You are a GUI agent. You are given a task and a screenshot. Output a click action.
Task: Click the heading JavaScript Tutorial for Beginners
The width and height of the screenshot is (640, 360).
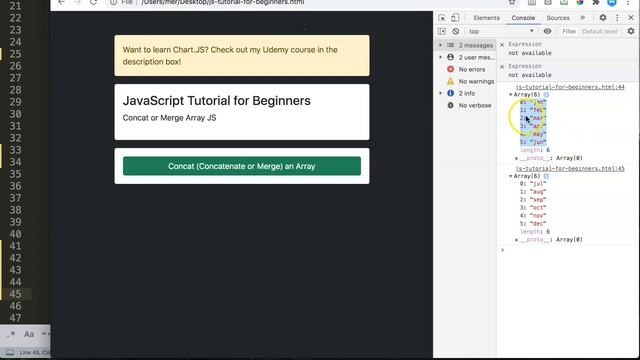[x=217, y=101]
